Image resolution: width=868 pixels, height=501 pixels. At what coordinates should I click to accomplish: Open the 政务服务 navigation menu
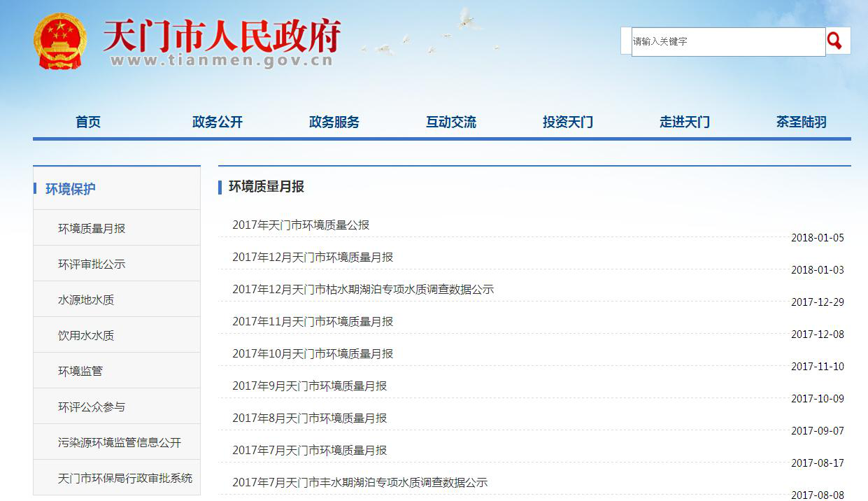(x=334, y=122)
